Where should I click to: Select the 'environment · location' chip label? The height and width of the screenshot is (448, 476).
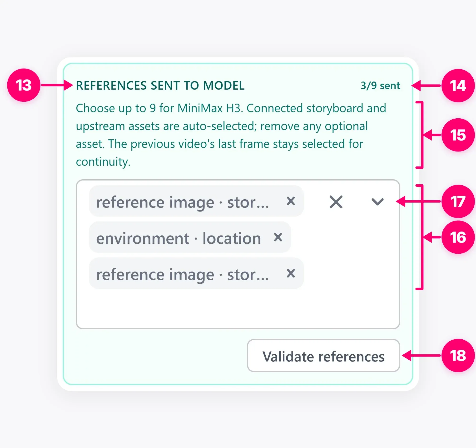click(x=179, y=238)
